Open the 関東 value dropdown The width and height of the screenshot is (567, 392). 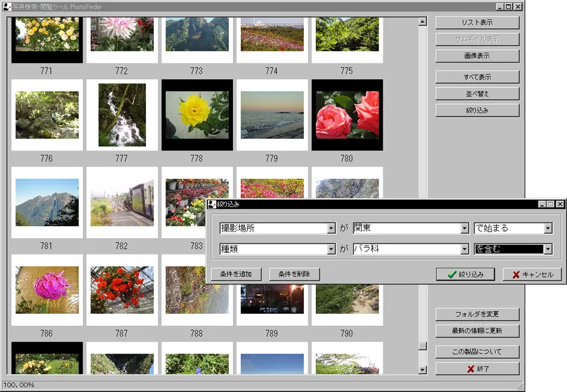[464, 229]
